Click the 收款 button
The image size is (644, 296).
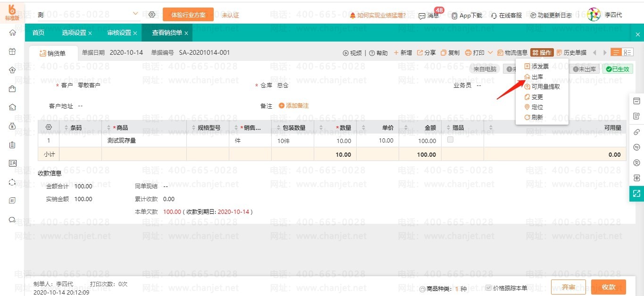608,287
